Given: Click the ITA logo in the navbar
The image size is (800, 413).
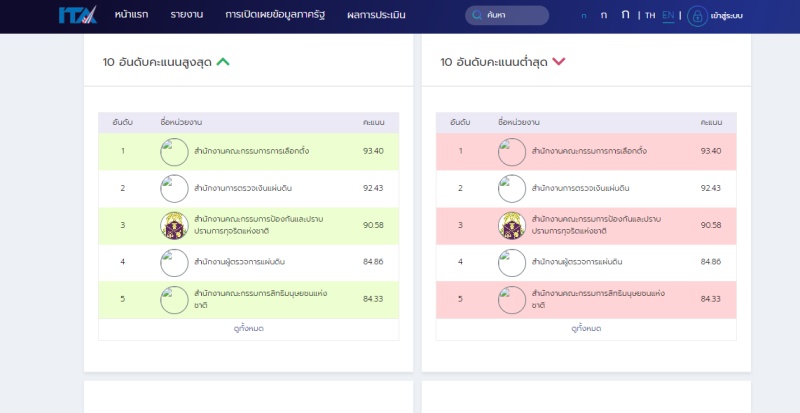Looking at the screenshot, I should coord(77,15).
